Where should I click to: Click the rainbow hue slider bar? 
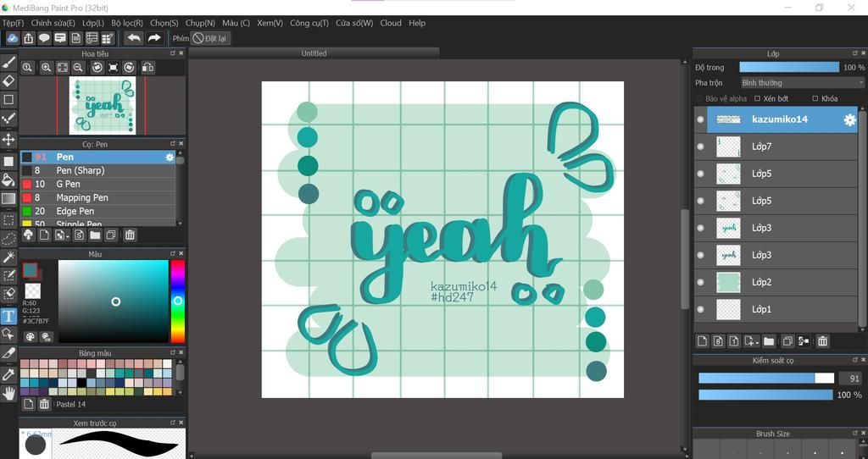coord(178,301)
